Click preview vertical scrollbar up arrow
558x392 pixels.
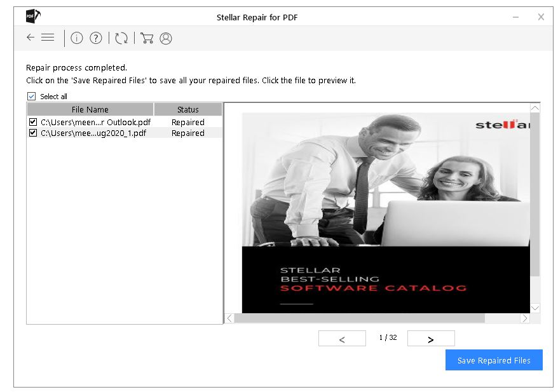[535, 108]
